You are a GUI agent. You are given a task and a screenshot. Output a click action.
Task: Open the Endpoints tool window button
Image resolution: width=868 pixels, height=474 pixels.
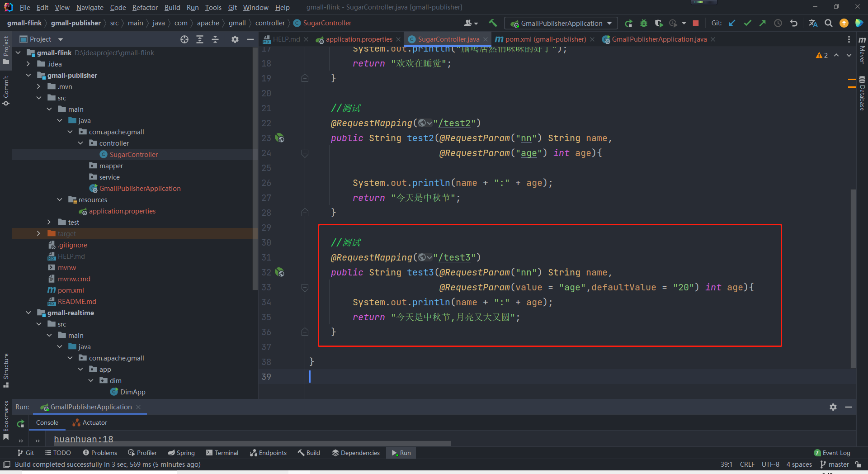[268, 453]
